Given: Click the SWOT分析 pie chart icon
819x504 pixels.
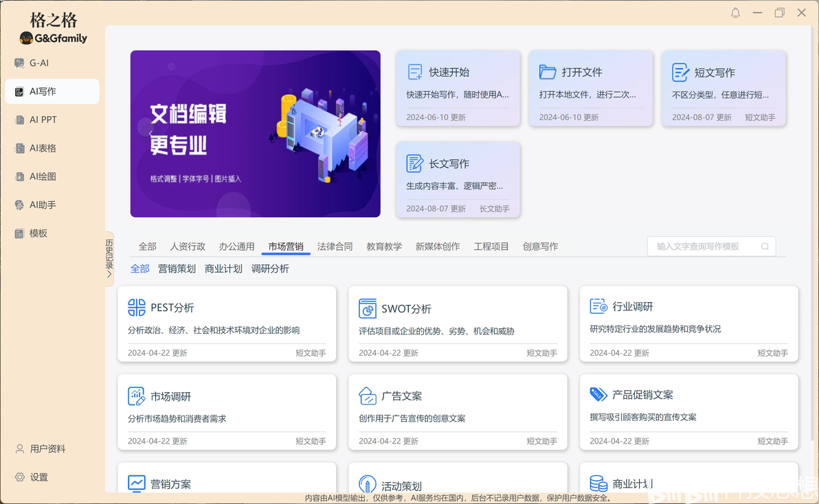Looking at the screenshot, I should coord(367,308).
